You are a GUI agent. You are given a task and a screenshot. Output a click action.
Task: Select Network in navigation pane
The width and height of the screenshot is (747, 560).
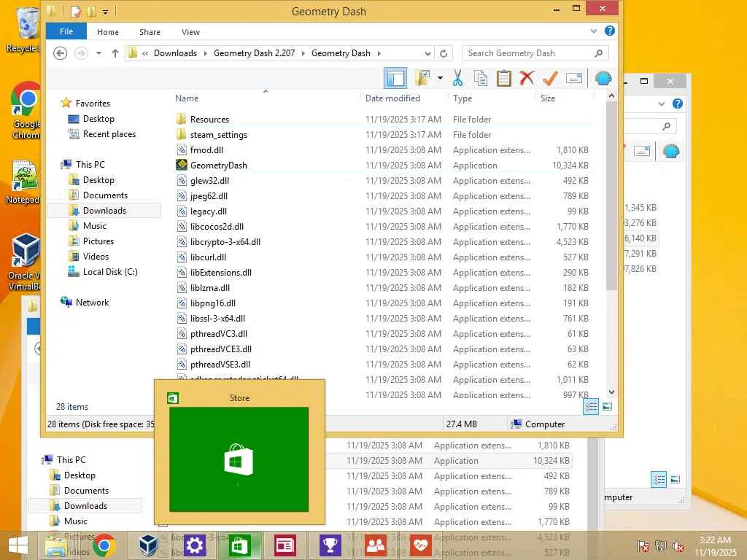pos(92,303)
